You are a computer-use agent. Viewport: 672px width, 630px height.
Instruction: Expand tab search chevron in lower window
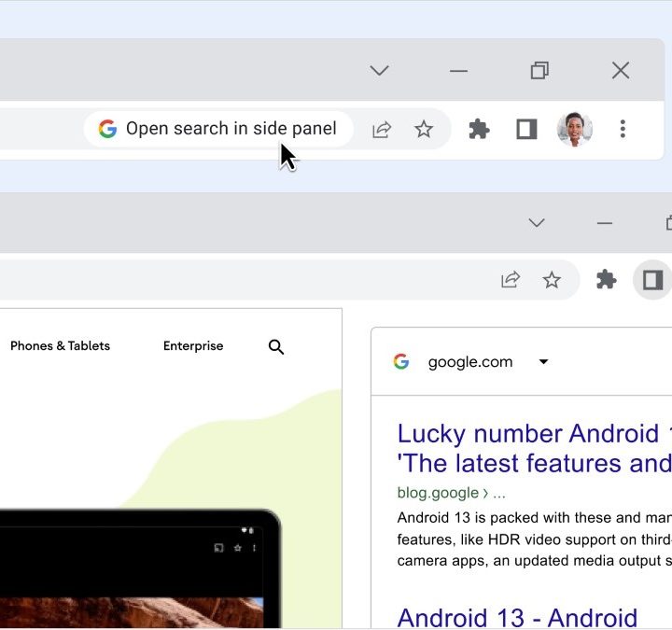[x=537, y=223]
